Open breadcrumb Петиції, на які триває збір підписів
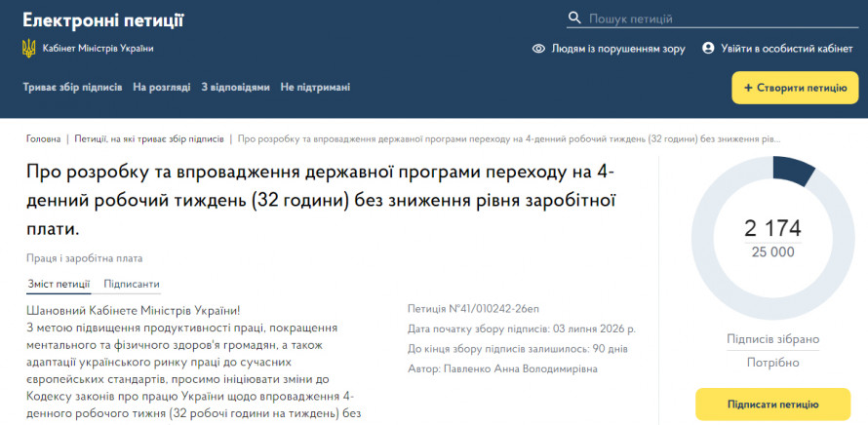Screen dimensions: 868x425 [149, 138]
